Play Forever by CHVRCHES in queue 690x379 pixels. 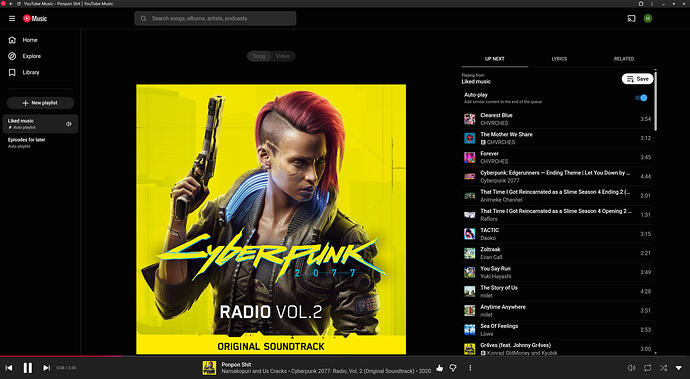click(558, 157)
